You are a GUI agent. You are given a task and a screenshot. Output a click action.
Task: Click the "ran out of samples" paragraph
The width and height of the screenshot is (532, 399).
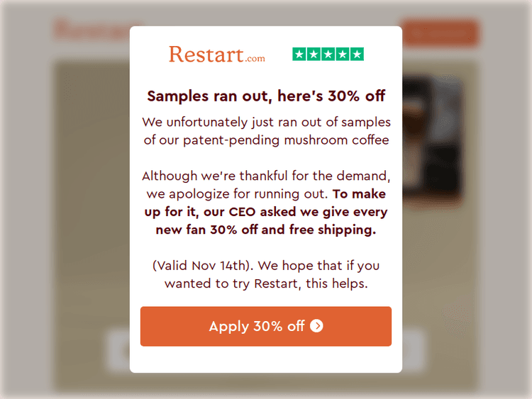point(266,131)
